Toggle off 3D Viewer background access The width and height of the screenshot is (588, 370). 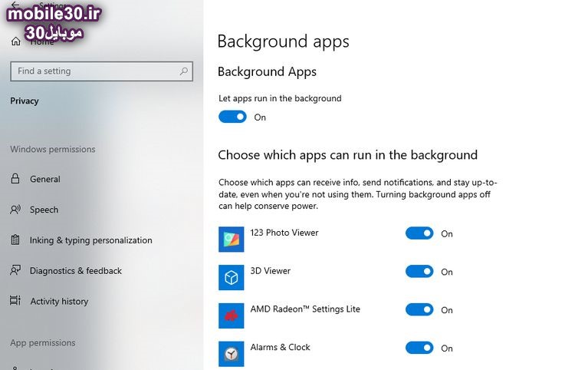[419, 271]
